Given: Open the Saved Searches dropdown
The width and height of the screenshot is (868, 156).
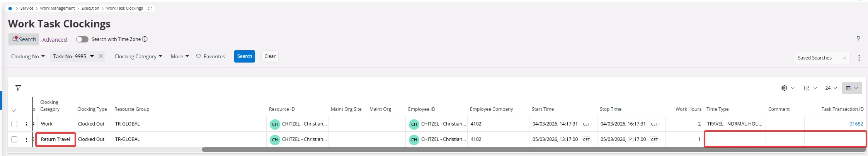Looking at the screenshot, I should click(x=822, y=58).
